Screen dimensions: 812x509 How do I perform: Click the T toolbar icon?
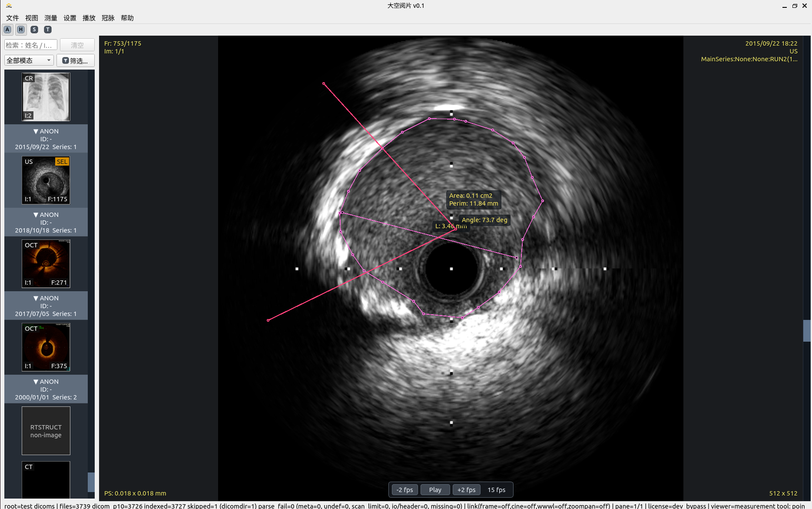48,30
